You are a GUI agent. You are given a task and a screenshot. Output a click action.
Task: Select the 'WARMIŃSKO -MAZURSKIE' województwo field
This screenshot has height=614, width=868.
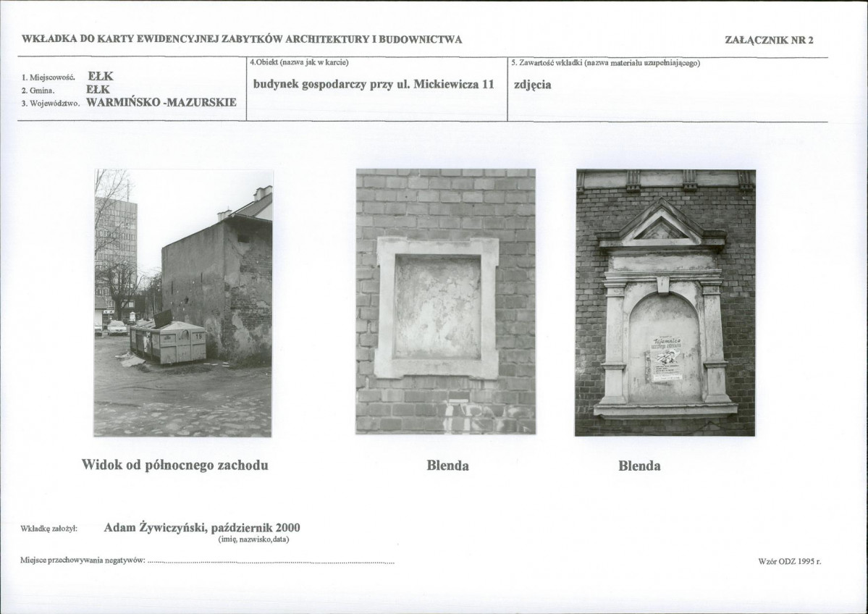point(161,102)
